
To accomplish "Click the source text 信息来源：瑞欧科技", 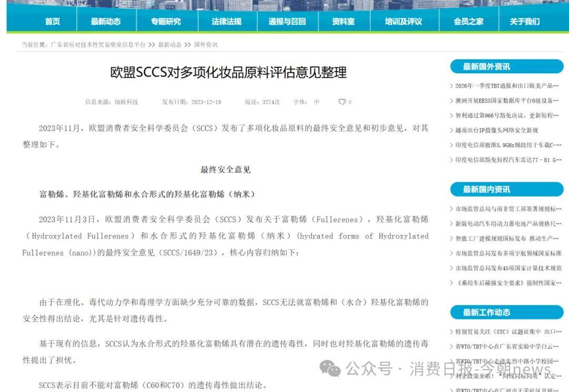I will [x=111, y=102].
